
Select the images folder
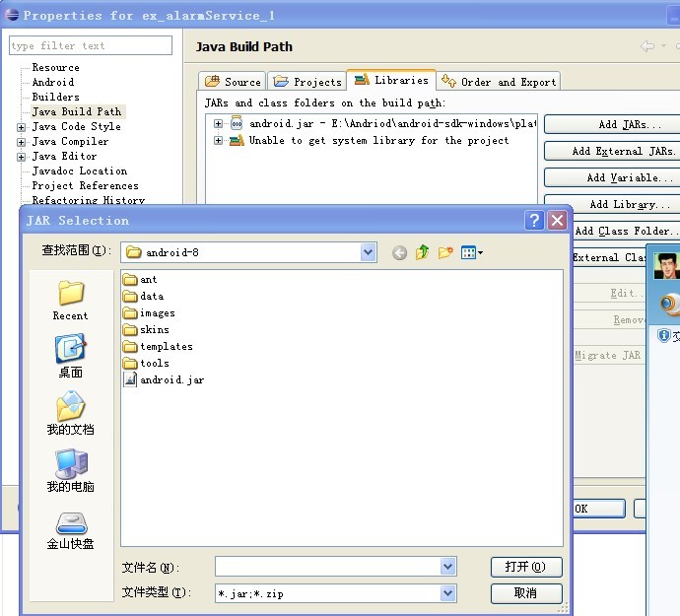coord(149,312)
